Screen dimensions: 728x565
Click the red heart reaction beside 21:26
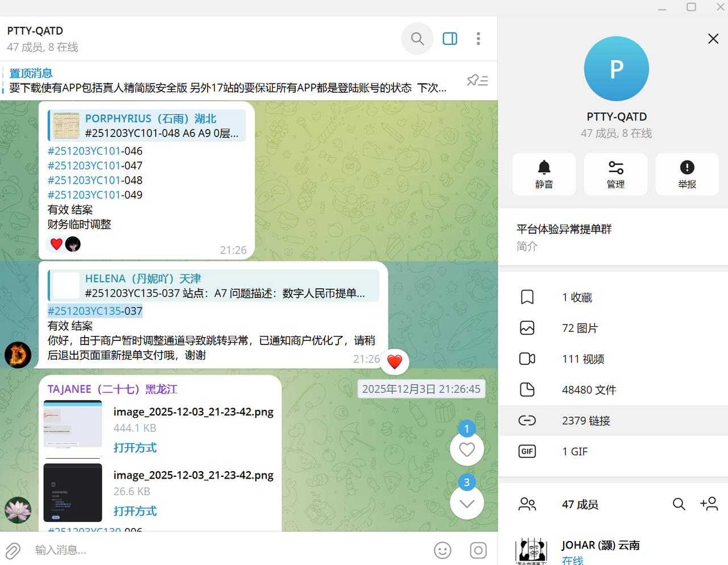click(395, 361)
